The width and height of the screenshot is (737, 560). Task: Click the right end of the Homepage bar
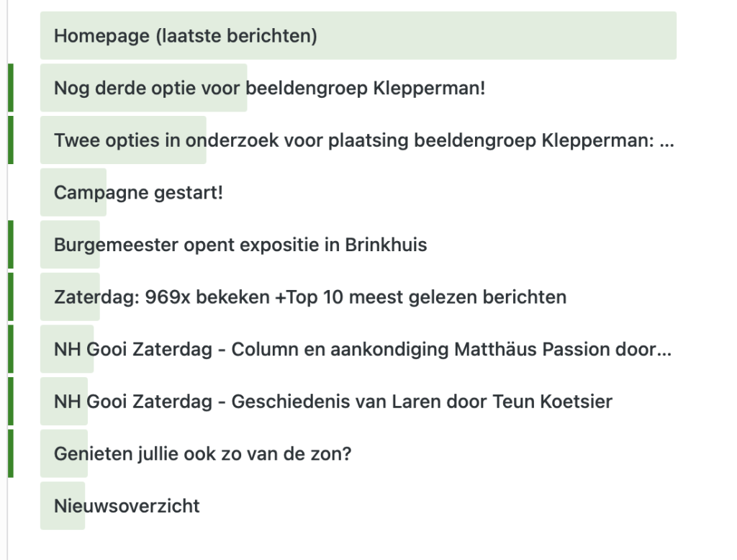point(648,35)
